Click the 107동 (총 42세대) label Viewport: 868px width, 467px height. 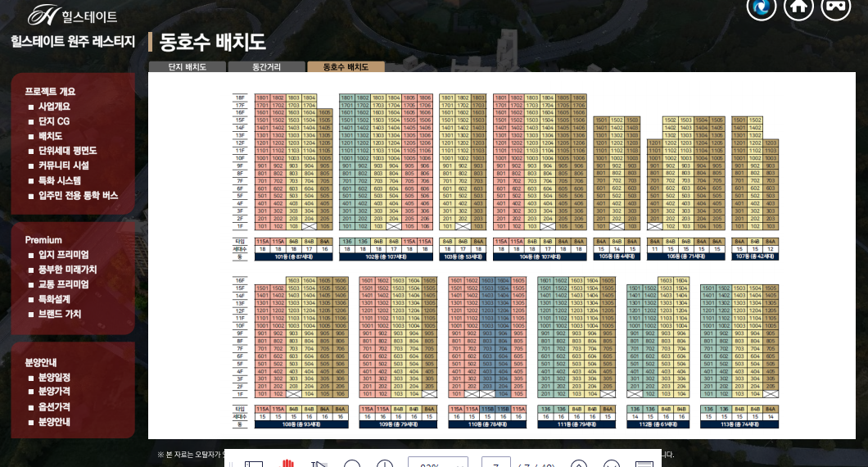tap(755, 257)
